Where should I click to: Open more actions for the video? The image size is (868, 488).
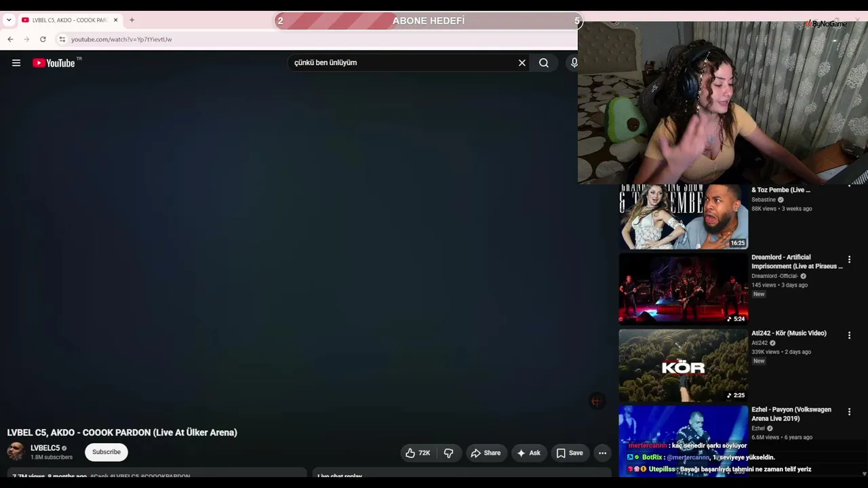tap(602, 453)
